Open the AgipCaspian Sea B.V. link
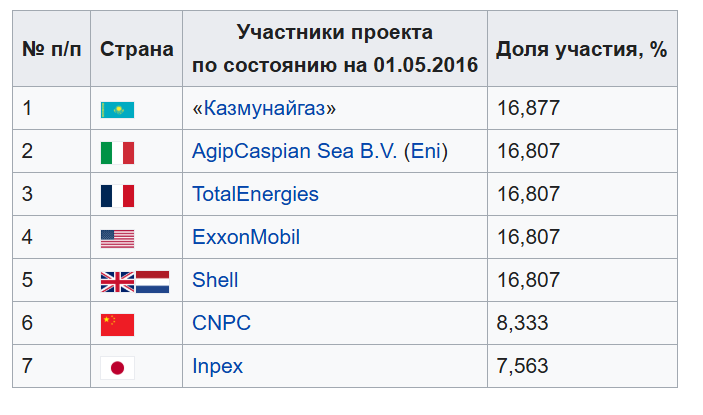The image size is (703, 415). click(x=291, y=152)
